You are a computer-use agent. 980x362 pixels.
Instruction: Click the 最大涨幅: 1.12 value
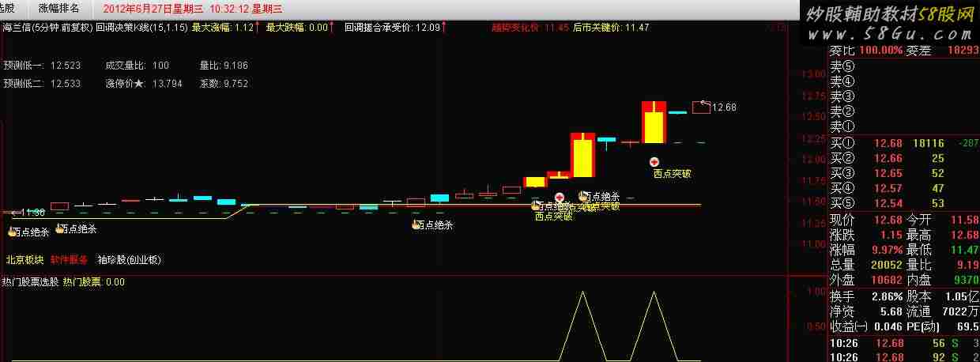[225, 27]
